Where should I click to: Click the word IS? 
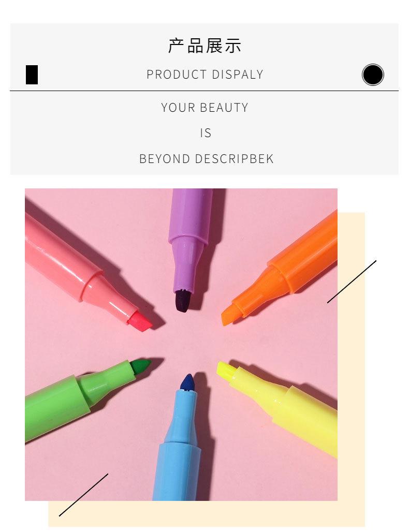tap(206, 133)
